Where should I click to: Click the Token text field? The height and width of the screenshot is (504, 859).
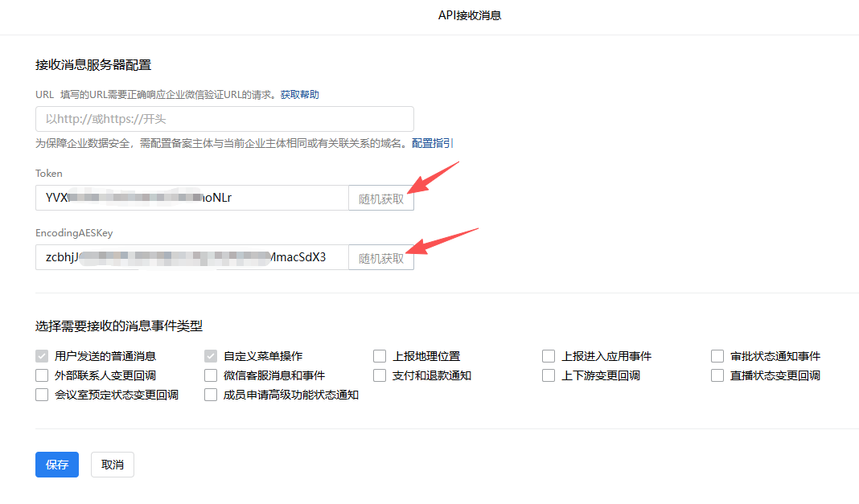point(191,198)
